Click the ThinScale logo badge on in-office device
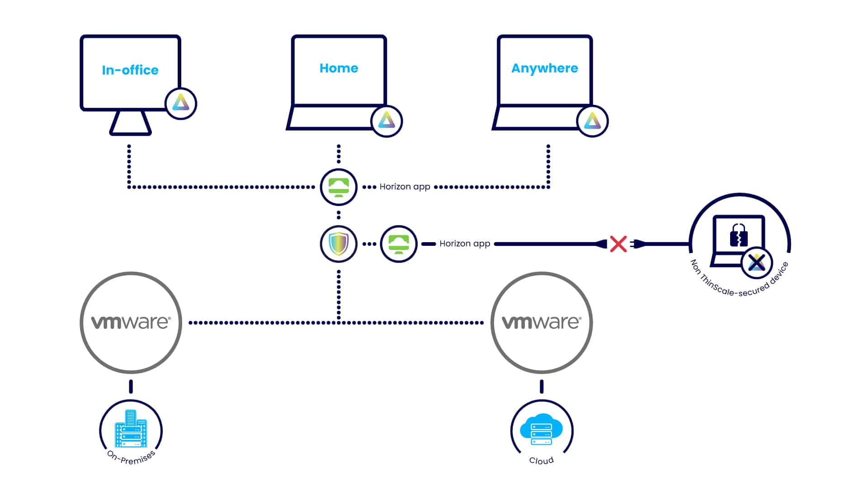868x488 pixels. point(179,104)
